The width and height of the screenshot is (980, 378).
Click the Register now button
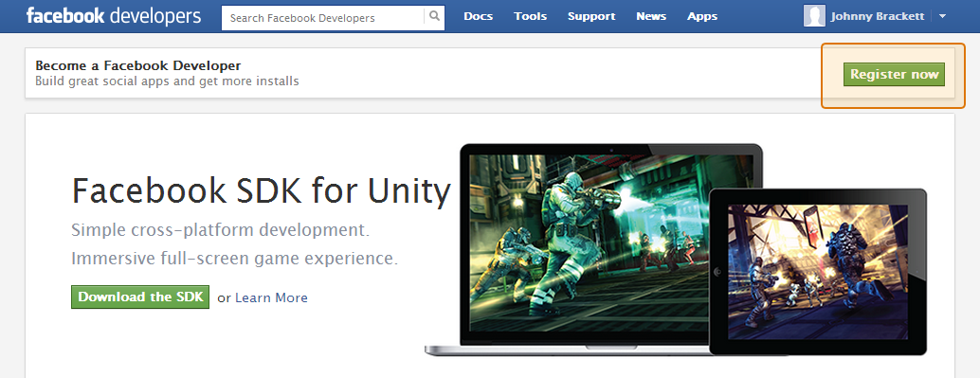click(x=894, y=74)
